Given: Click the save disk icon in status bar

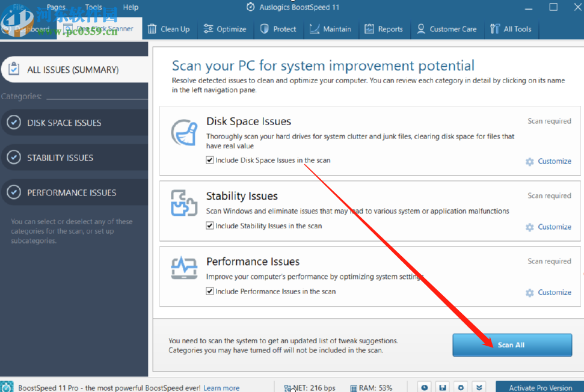Looking at the screenshot, I should tap(443, 388).
